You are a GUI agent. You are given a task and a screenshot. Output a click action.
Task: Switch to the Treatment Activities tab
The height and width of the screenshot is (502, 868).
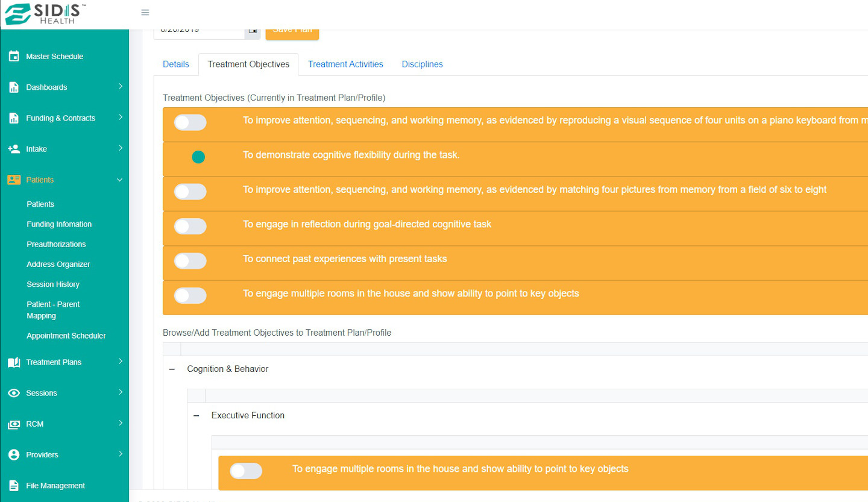point(345,64)
